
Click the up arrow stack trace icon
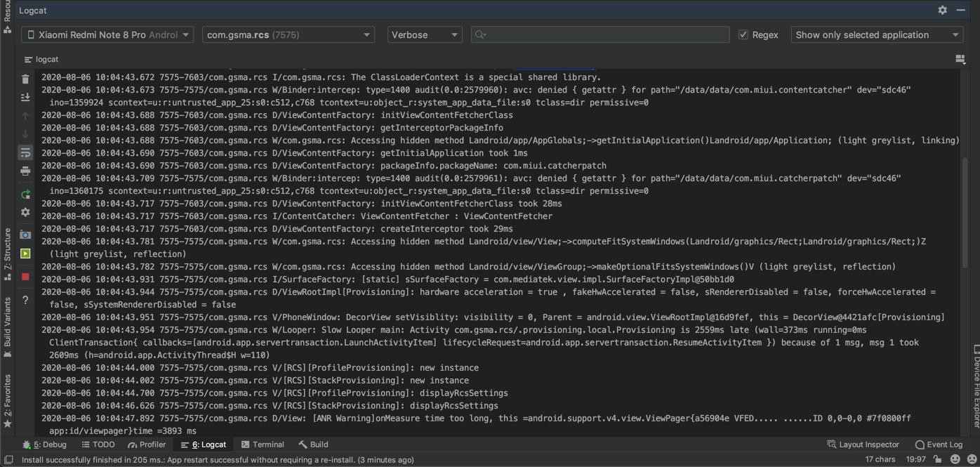(x=26, y=116)
